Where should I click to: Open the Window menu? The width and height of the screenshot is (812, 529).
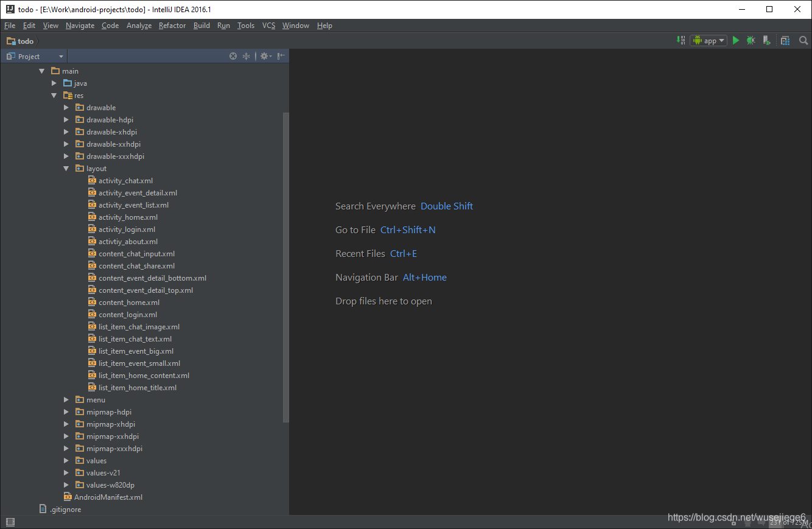click(x=295, y=26)
